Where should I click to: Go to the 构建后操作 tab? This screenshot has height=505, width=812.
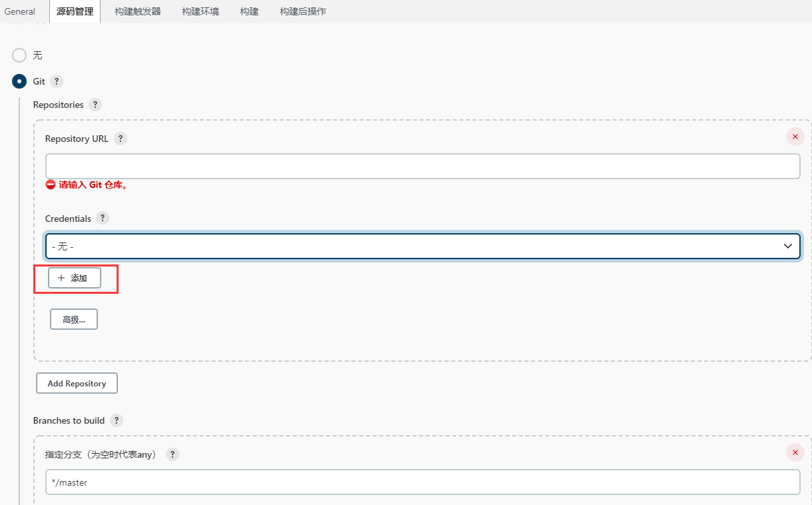(303, 11)
